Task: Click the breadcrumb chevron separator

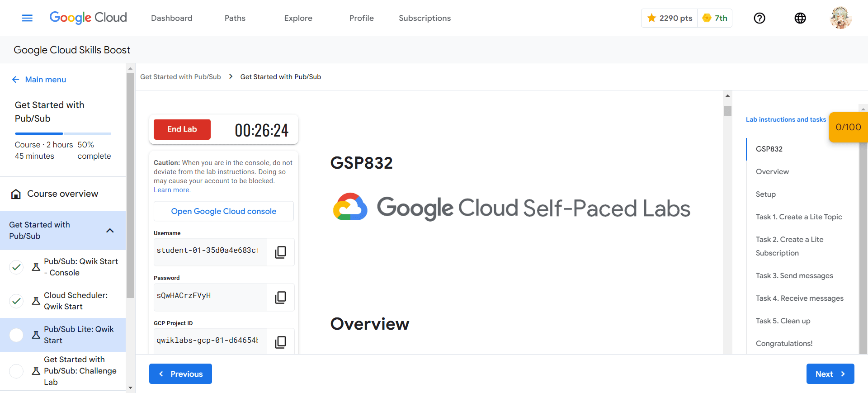Action: pyautogui.click(x=231, y=76)
